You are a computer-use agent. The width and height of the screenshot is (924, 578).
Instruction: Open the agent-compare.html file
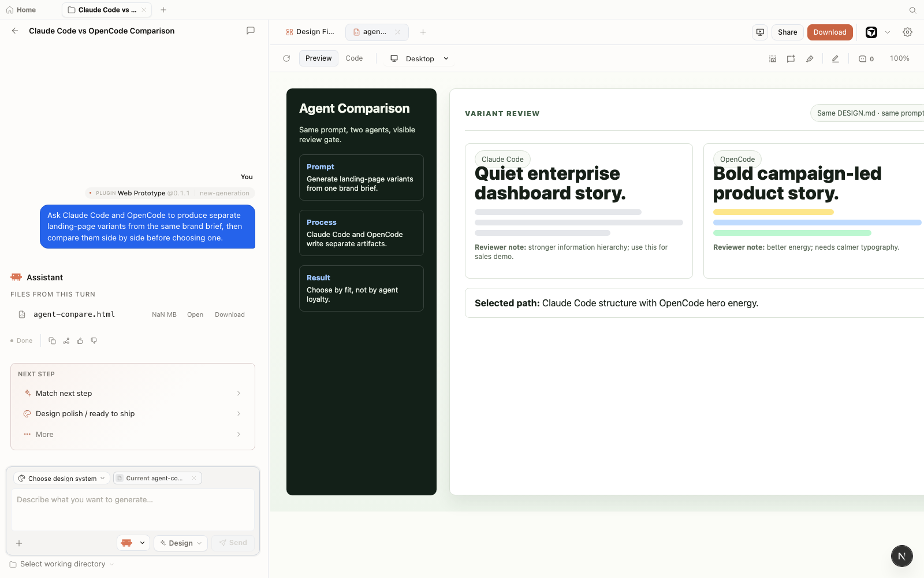click(x=195, y=314)
